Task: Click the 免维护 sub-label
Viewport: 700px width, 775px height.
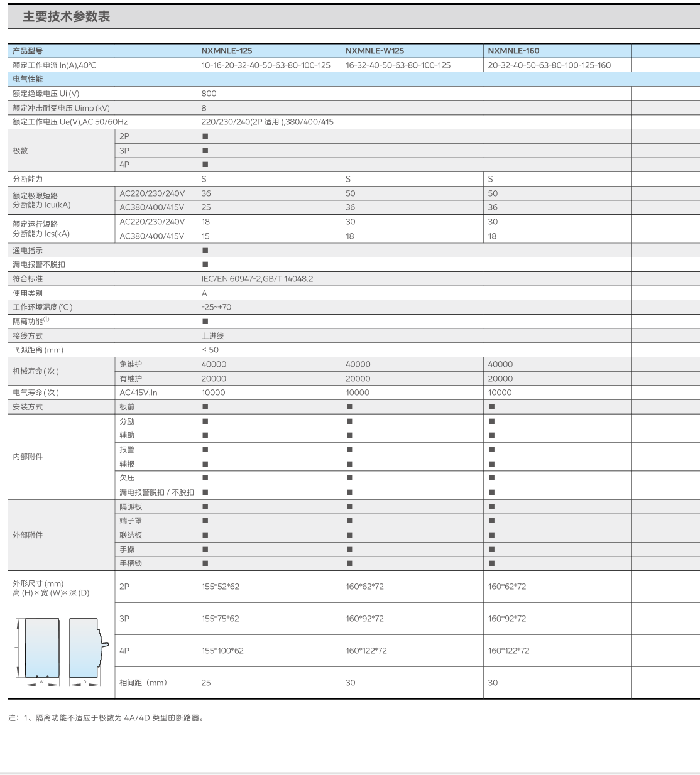Action: [131, 364]
